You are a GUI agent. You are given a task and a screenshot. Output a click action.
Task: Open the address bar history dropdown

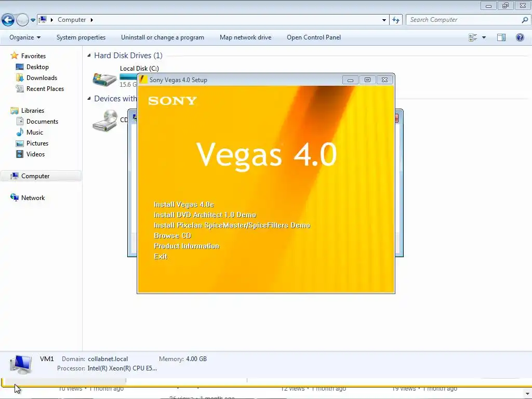(384, 20)
